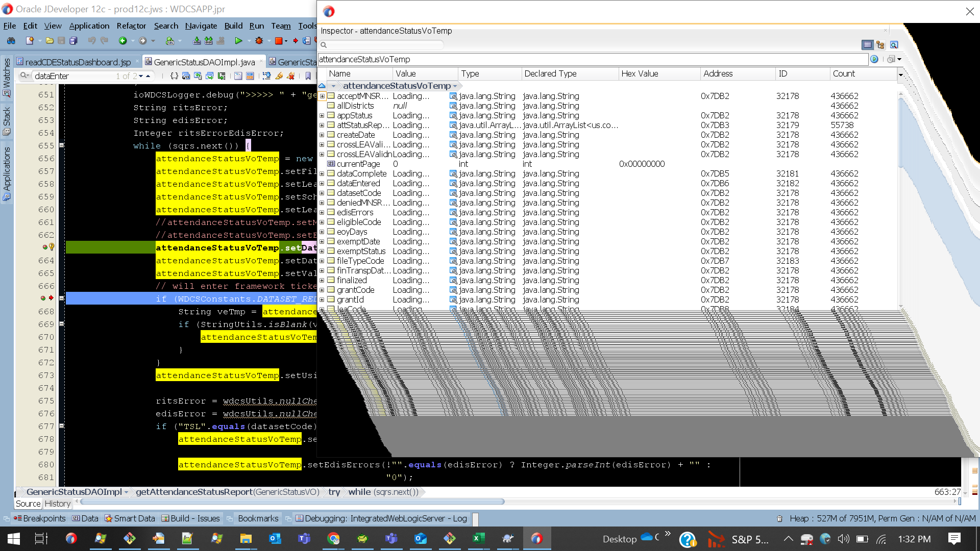Image resolution: width=980 pixels, height=551 pixels.
Task: Click the History tab below the editor
Action: tap(57, 504)
